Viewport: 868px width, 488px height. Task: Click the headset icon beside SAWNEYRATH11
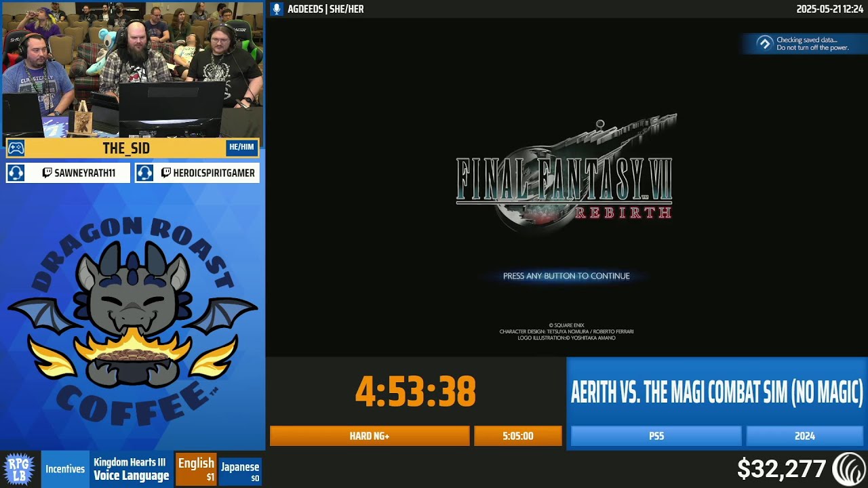16,173
